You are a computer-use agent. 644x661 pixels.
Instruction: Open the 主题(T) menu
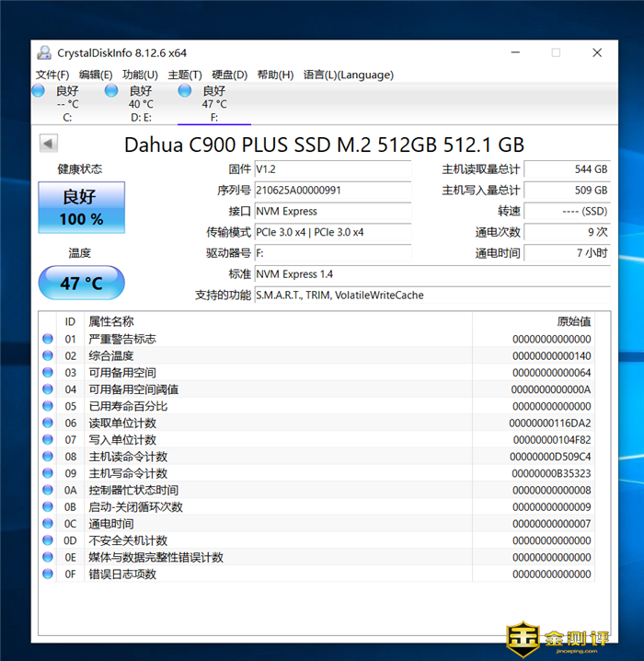[184, 75]
